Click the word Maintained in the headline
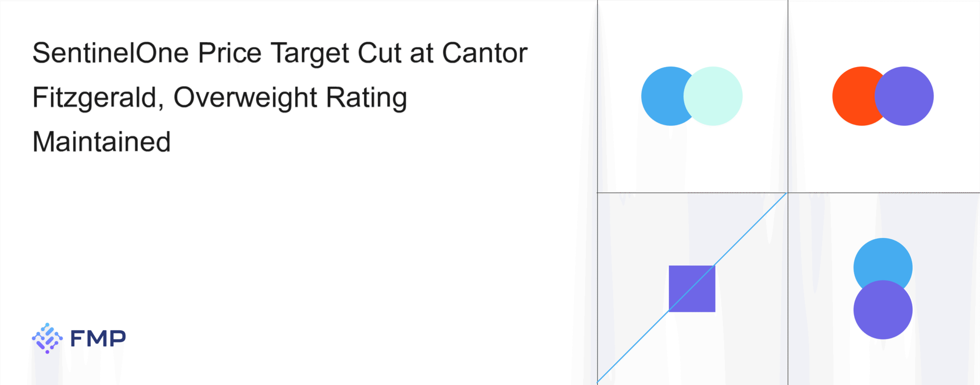This screenshot has width=980, height=385. pyautogui.click(x=101, y=142)
